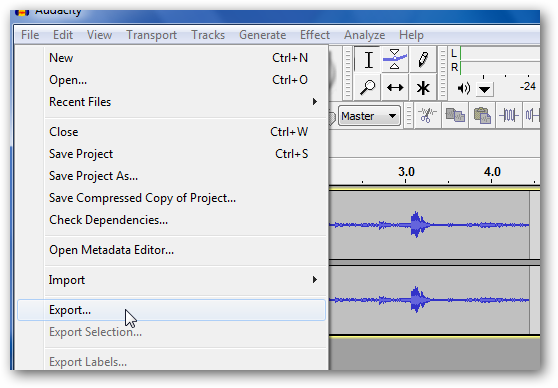Click the Copy icon in edit toolbar

coord(455,115)
